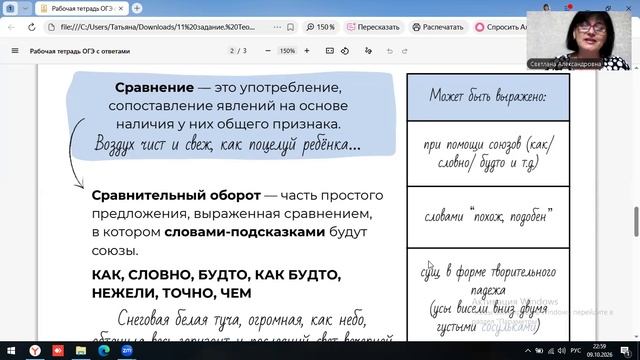Close the Рабочая тетрадь ОГЭ tab
The width and height of the screenshot is (640, 360).
pyautogui.click(x=121, y=8)
